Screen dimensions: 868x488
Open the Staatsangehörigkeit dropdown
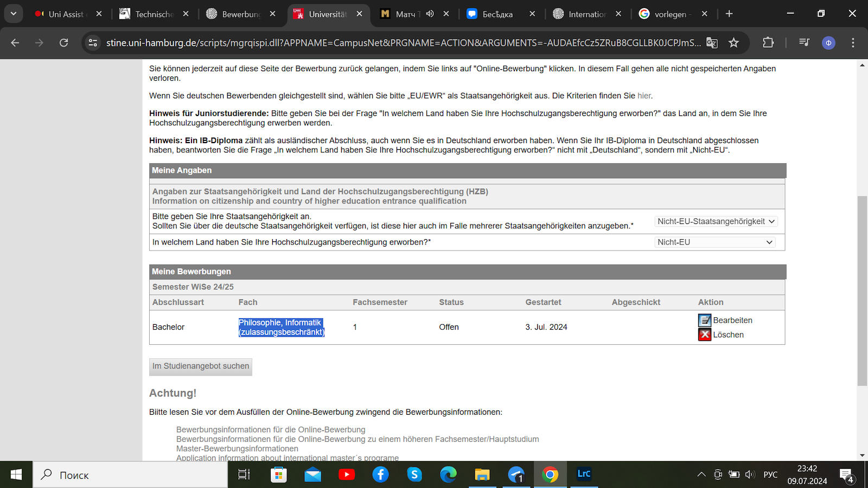pos(716,221)
